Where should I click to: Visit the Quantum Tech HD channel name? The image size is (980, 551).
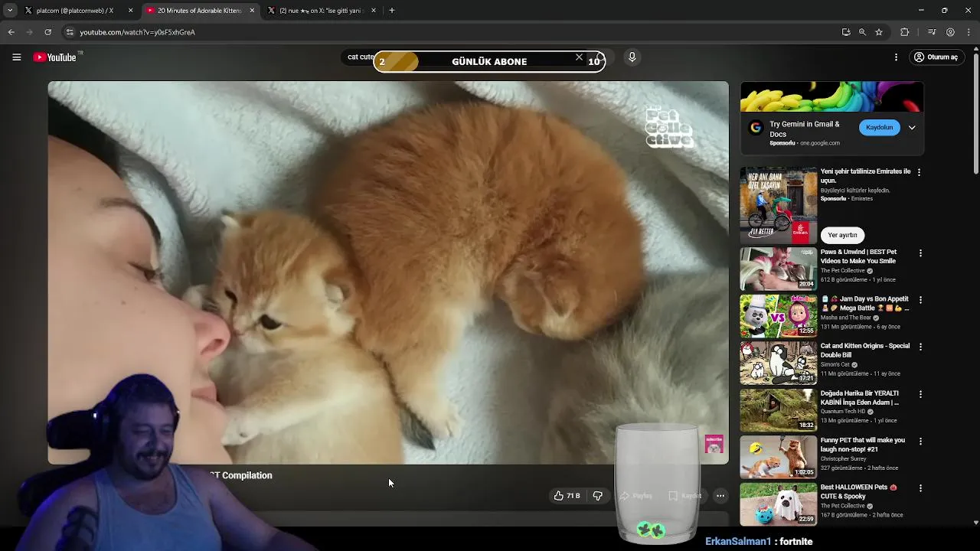[844, 412]
